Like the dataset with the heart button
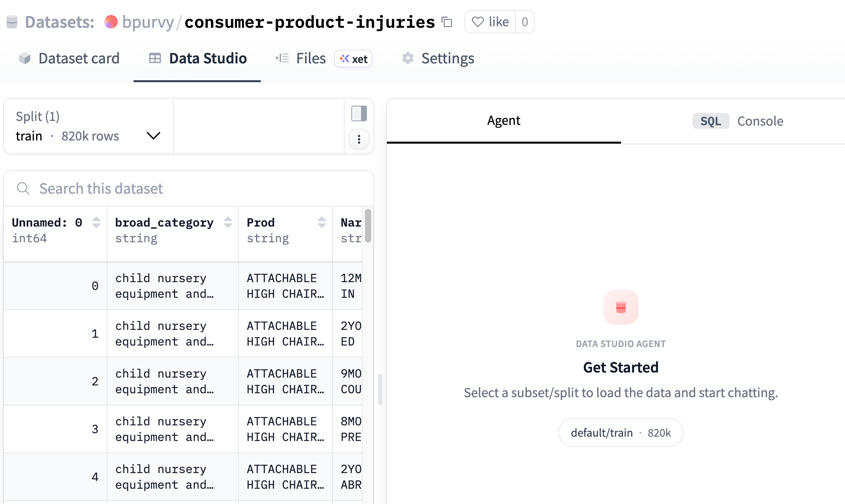Viewport: 845px width, 504px height. tap(490, 22)
